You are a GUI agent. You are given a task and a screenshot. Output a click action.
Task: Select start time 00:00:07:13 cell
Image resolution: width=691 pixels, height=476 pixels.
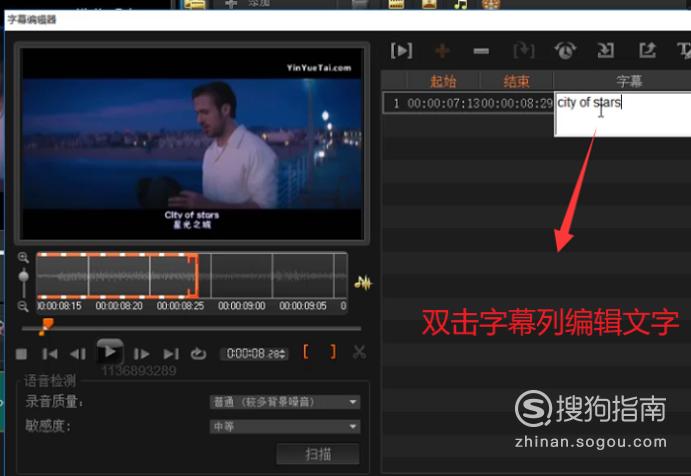click(x=443, y=104)
